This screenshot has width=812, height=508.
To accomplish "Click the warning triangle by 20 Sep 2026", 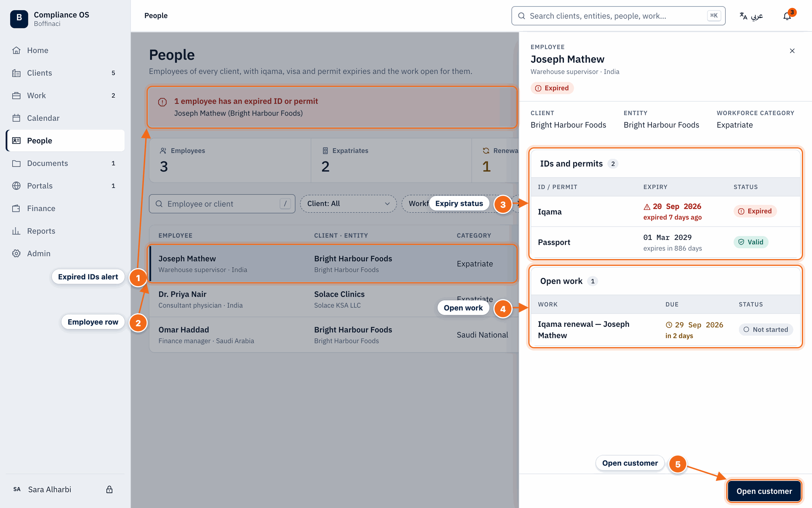I will 647,207.
